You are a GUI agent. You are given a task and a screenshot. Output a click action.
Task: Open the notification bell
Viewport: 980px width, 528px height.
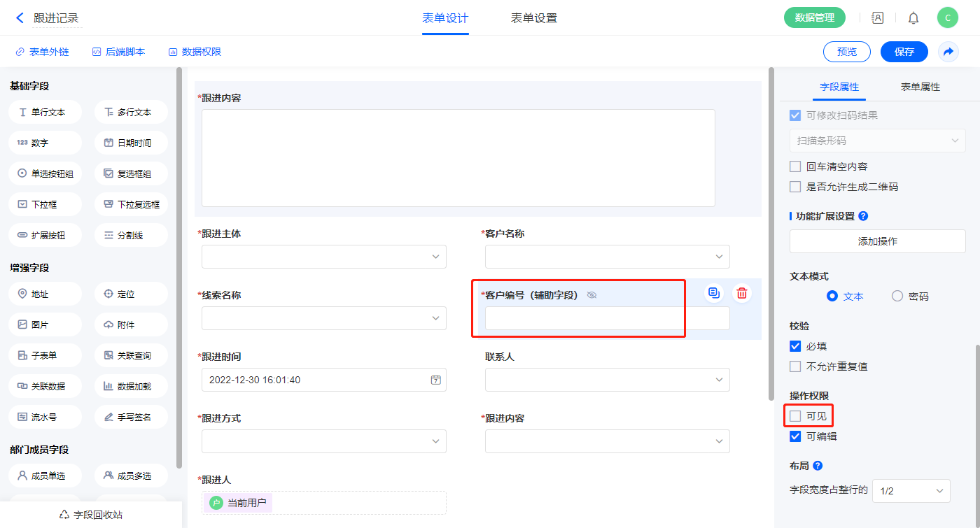coord(913,18)
